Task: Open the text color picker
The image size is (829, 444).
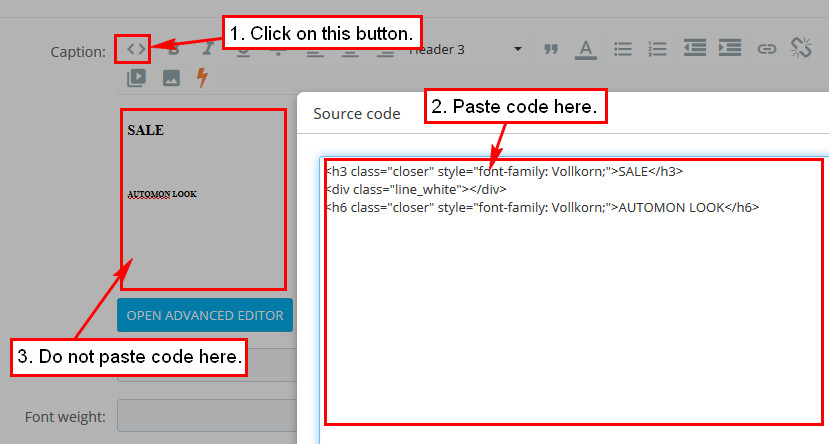Action: (586, 48)
